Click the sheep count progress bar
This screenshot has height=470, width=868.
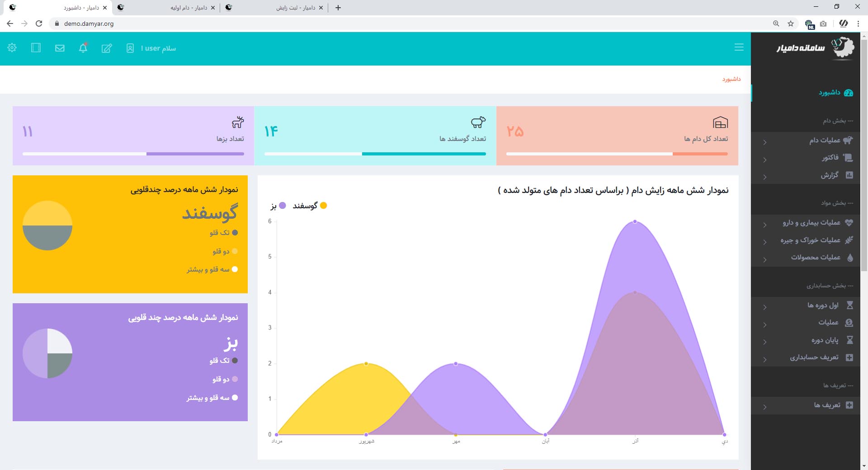pyautogui.click(x=375, y=154)
